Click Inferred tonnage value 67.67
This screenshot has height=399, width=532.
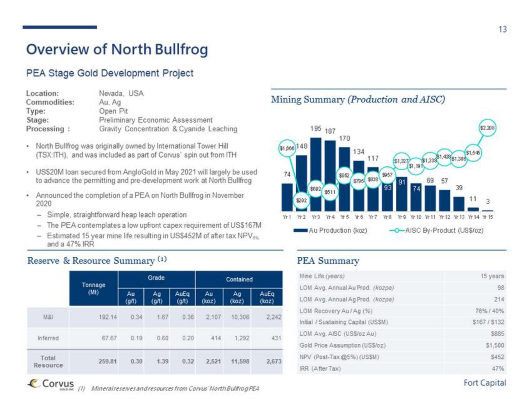point(109,338)
